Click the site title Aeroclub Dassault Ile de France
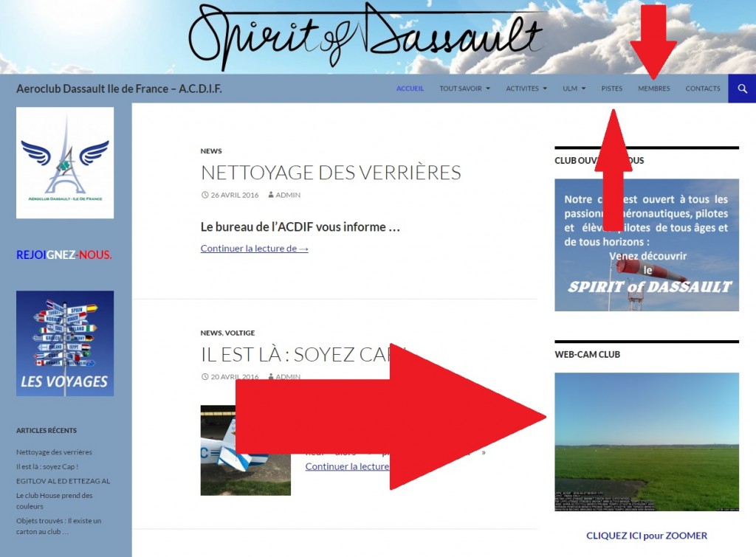Screen dimensions: 756x557 pyautogui.click(x=119, y=89)
